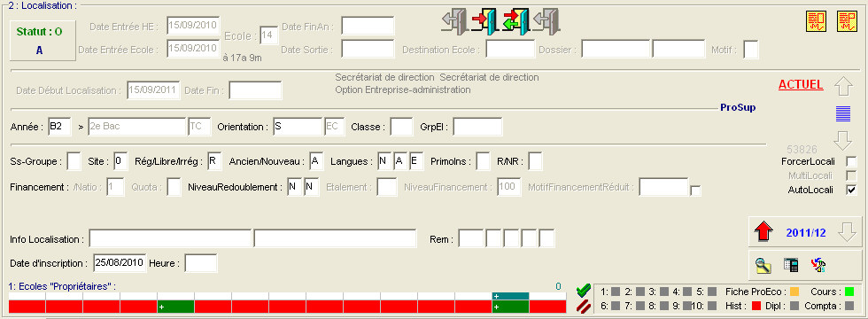The image size is (868, 319).
Task: Open the yellow document icon marked O
Action: click(x=816, y=21)
